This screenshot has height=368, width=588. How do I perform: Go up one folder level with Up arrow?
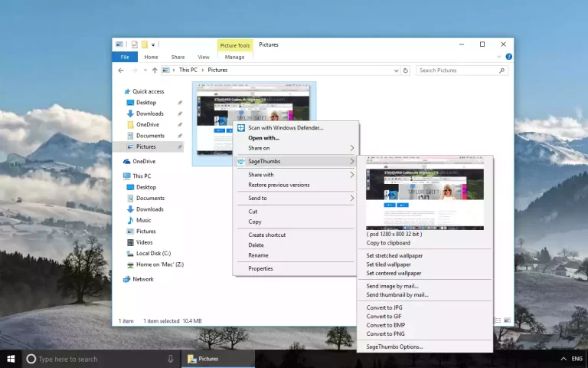pos(155,70)
